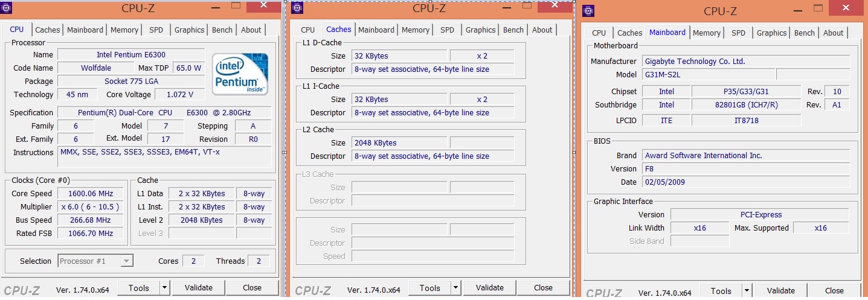Click the BIOS Date value '02/05/2009'
The image size is (868, 300).
(745, 182)
